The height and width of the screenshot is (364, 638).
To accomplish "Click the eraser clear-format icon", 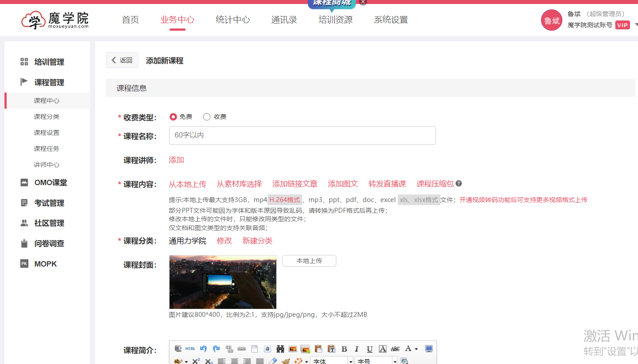I will pyautogui.click(x=273, y=361).
